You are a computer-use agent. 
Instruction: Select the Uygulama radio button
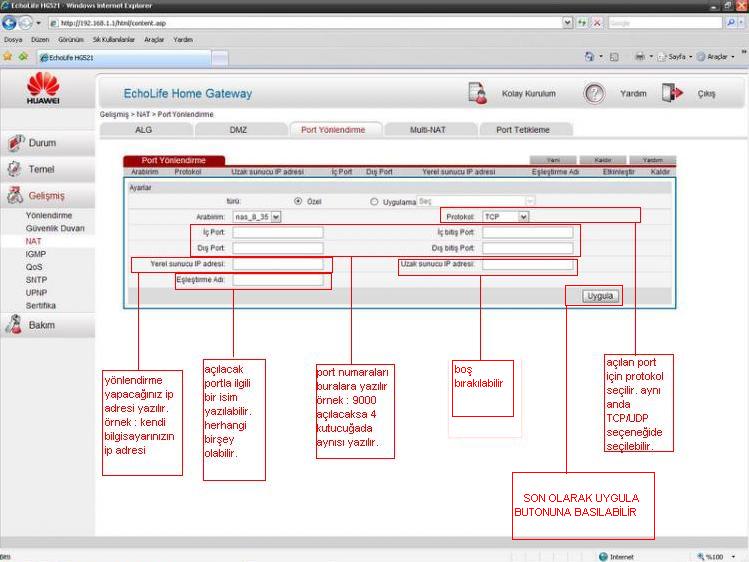click(374, 201)
